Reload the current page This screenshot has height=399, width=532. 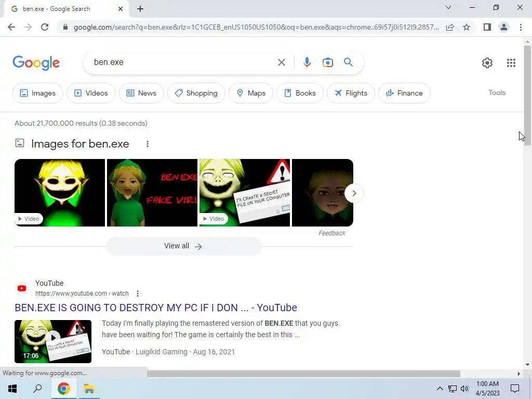[x=45, y=27]
